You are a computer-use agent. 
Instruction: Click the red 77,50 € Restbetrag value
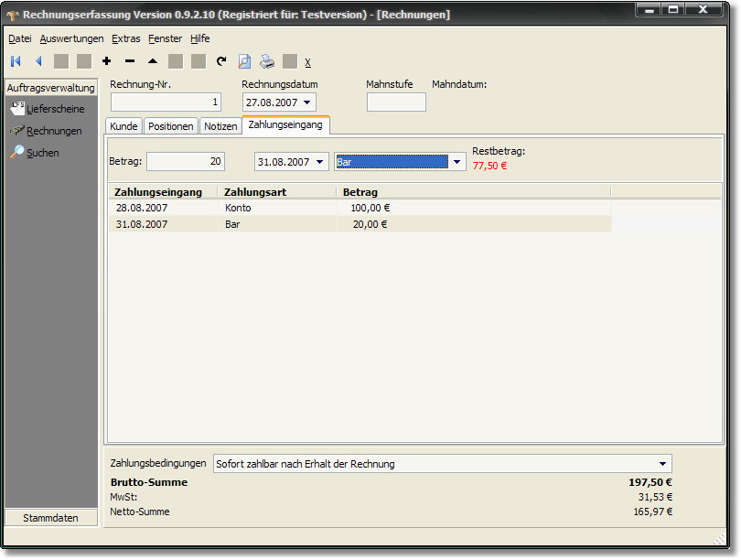[489, 166]
